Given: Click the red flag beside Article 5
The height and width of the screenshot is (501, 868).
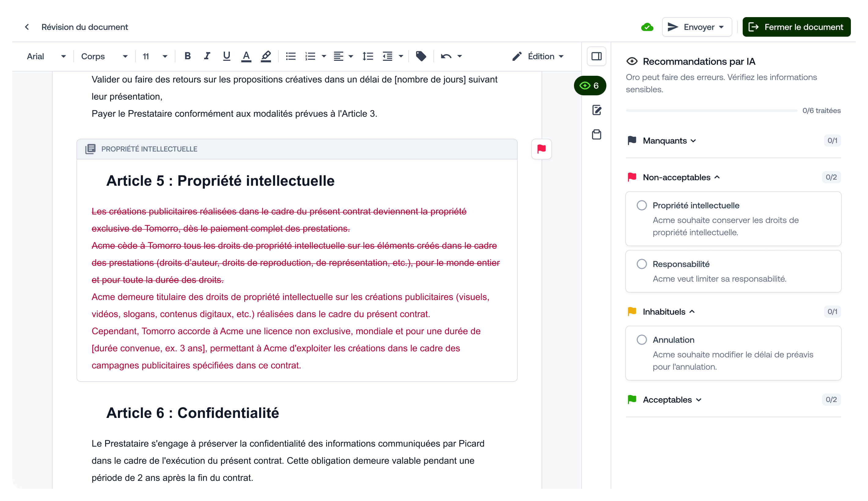Looking at the screenshot, I should [x=541, y=149].
